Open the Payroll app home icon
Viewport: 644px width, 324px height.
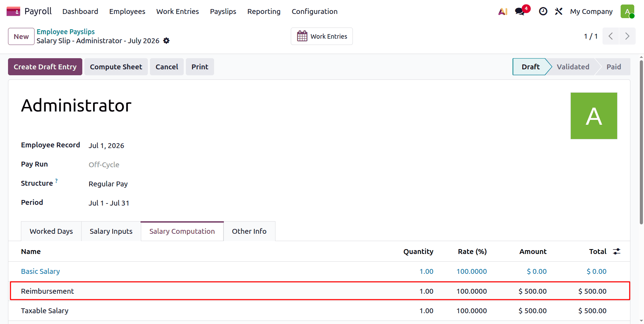point(13,11)
